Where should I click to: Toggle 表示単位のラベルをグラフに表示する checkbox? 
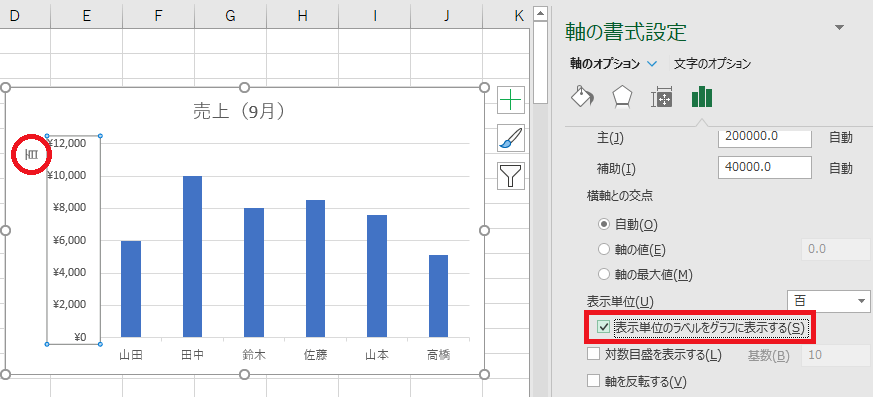(603, 327)
